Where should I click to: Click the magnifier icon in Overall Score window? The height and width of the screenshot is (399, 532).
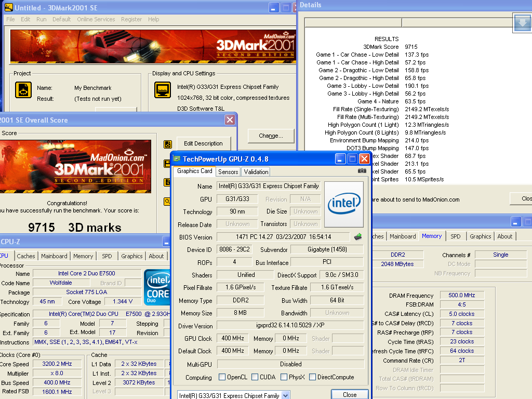click(x=167, y=202)
